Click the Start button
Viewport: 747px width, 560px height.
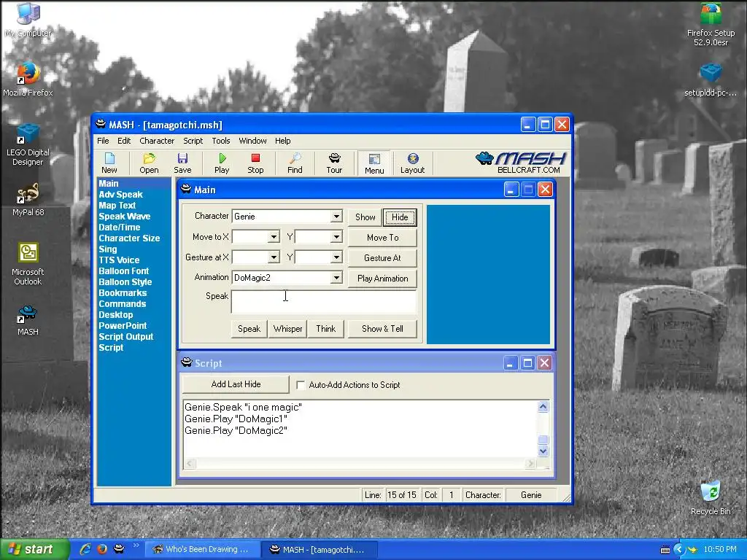tap(34, 549)
